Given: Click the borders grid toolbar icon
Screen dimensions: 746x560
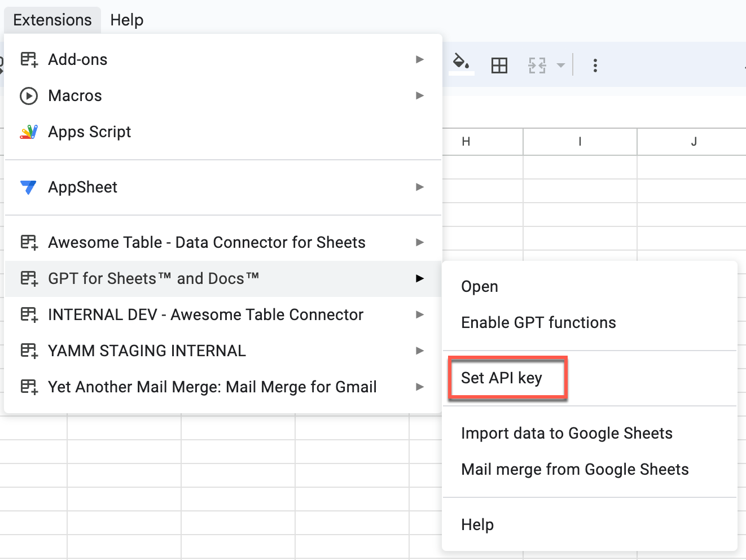Looking at the screenshot, I should 499,65.
